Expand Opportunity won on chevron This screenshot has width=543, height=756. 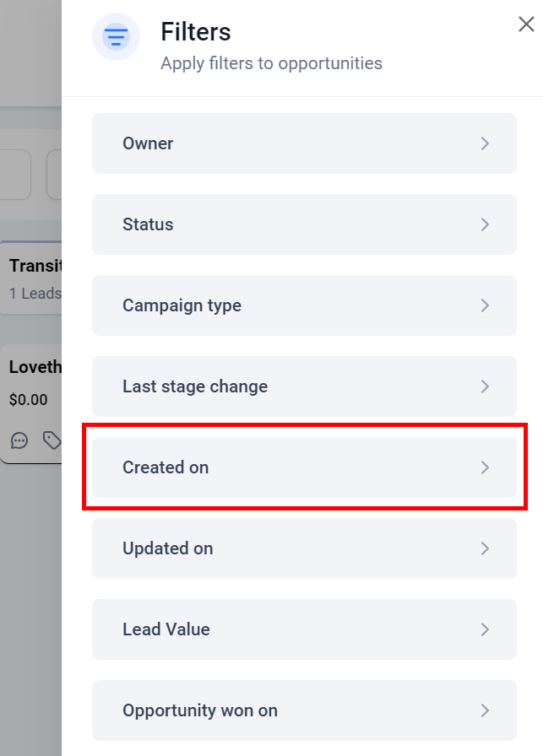485,710
